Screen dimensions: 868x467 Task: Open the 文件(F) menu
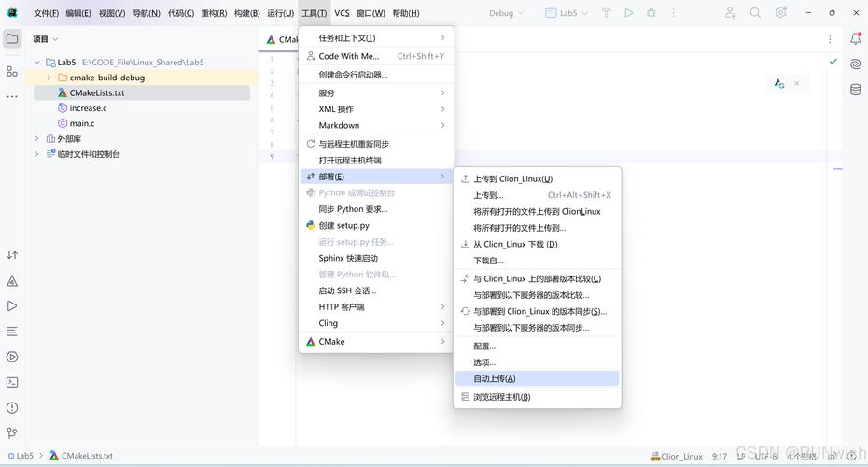click(46, 13)
